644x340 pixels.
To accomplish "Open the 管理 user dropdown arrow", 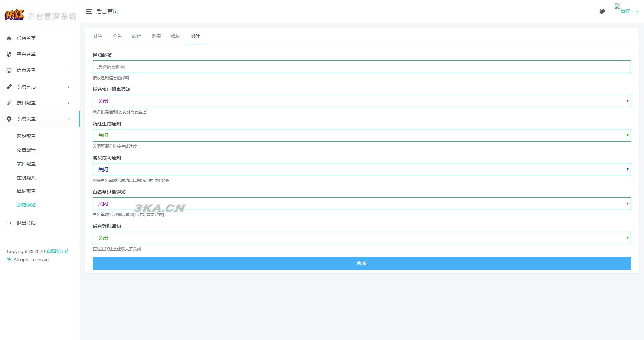I will [637, 11].
